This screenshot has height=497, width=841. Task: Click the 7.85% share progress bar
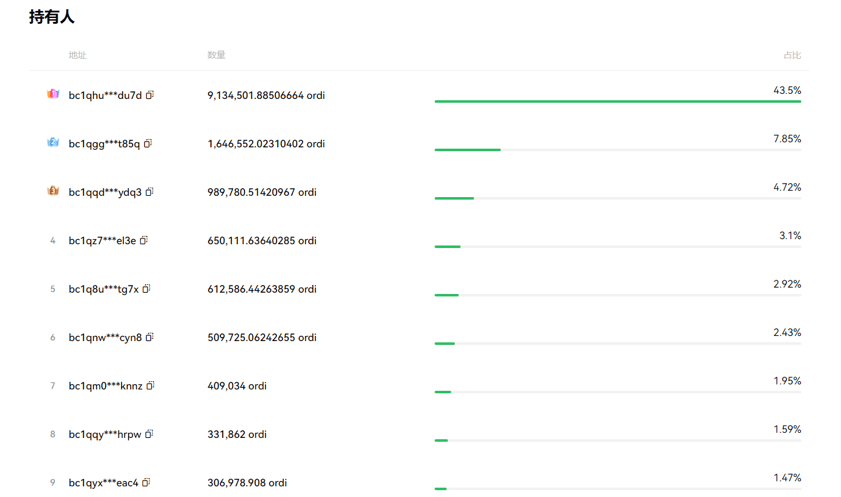point(617,150)
